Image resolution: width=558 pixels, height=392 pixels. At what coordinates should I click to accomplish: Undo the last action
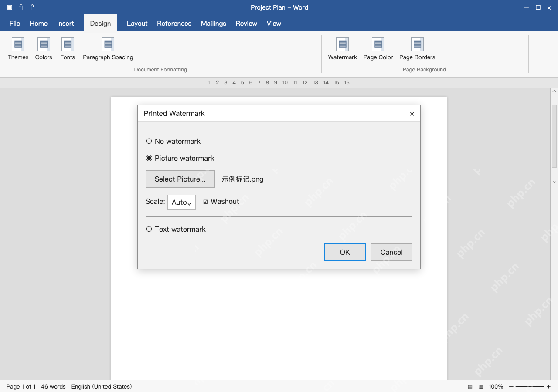[x=21, y=7]
